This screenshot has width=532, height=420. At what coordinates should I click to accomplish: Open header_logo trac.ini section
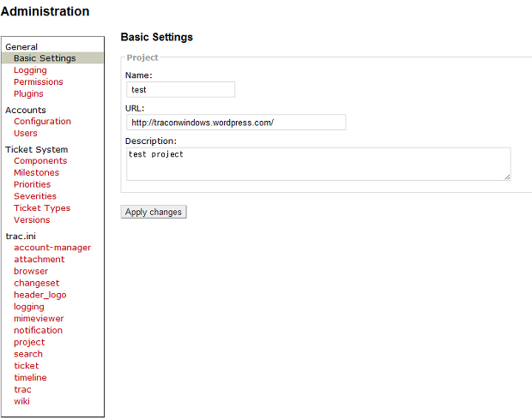click(x=40, y=295)
